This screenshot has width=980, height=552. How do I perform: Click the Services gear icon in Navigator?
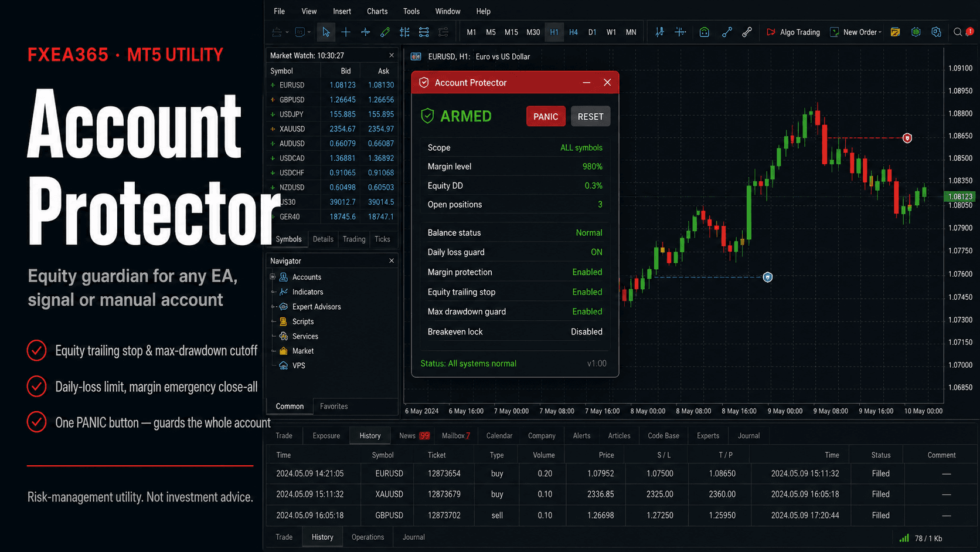284,336
